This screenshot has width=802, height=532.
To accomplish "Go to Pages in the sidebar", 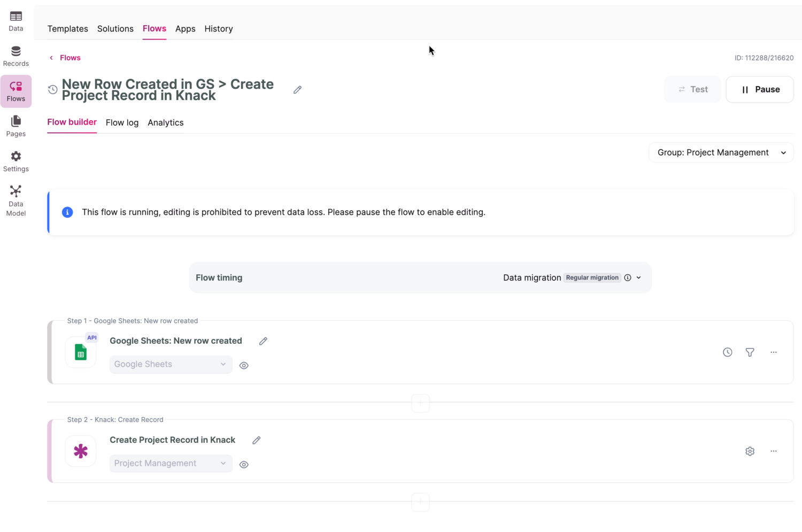I will pos(16,126).
